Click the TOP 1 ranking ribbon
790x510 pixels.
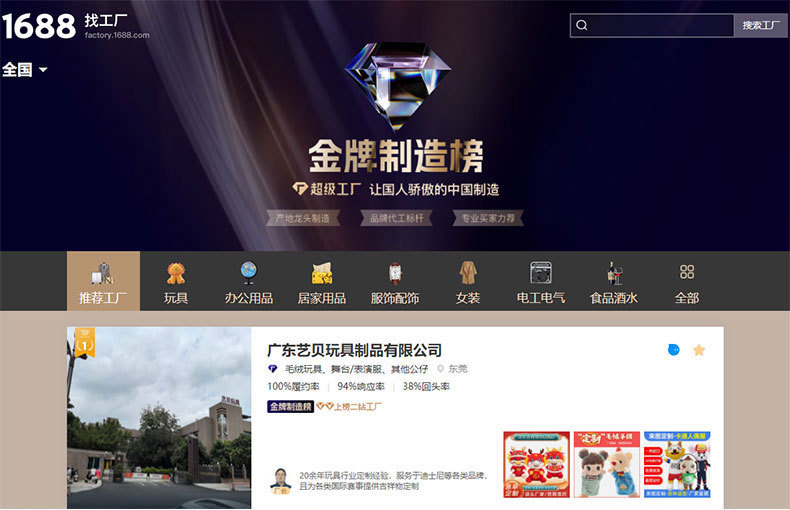(x=85, y=342)
